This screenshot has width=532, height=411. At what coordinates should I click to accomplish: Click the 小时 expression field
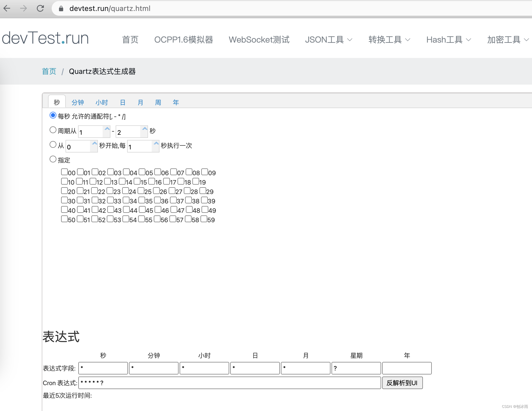pyautogui.click(x=204, y=368)
